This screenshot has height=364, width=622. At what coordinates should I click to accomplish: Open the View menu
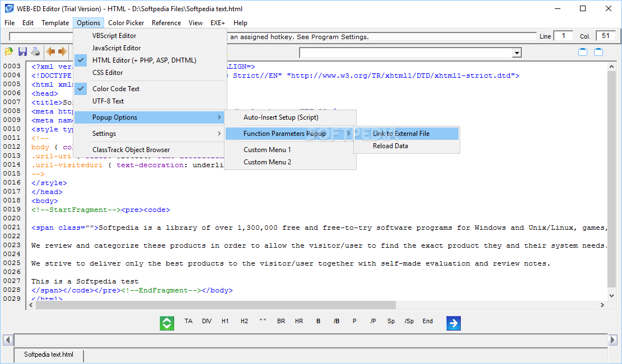pos(195,22)
